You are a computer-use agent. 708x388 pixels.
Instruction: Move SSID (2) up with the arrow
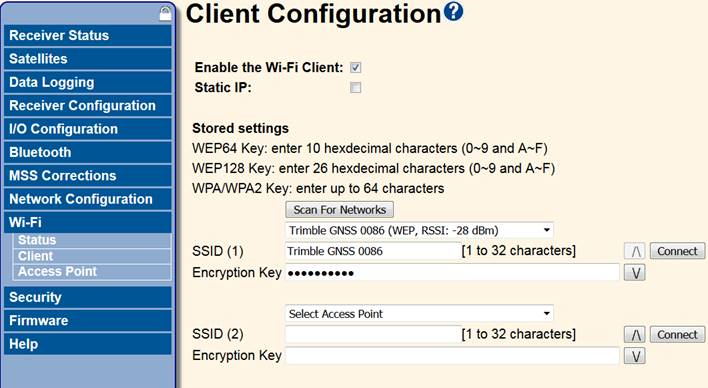634,334
